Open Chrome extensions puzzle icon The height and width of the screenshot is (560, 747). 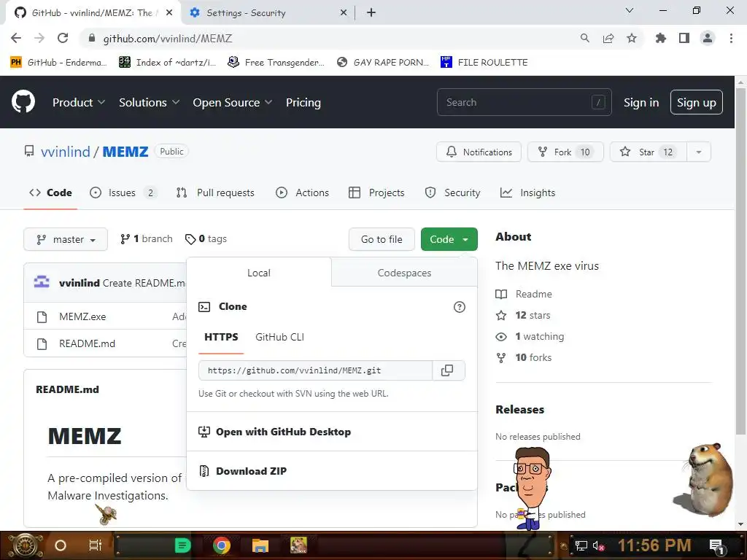click(660, 38)
